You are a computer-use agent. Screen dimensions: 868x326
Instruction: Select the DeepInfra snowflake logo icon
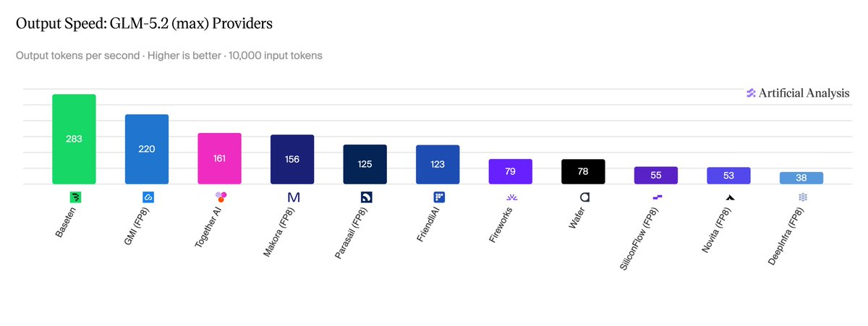pyautogui.click(x=801, y=197)
